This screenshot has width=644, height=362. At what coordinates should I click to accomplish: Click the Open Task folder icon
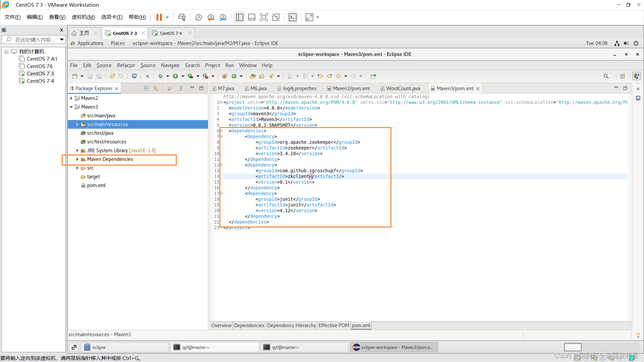click(262, 76)
